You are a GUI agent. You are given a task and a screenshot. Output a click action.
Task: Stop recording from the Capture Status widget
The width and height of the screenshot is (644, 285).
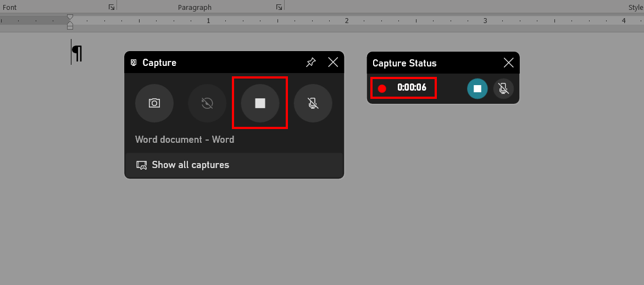coord(478,89)
